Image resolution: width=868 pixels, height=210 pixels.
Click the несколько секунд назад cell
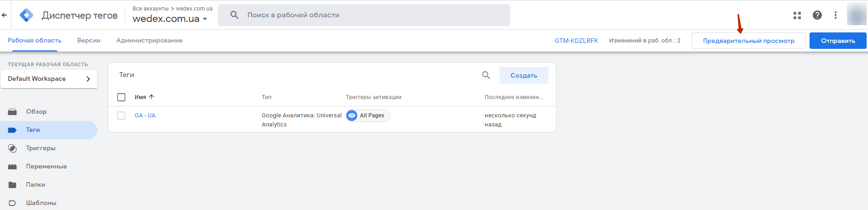[510, 120]
